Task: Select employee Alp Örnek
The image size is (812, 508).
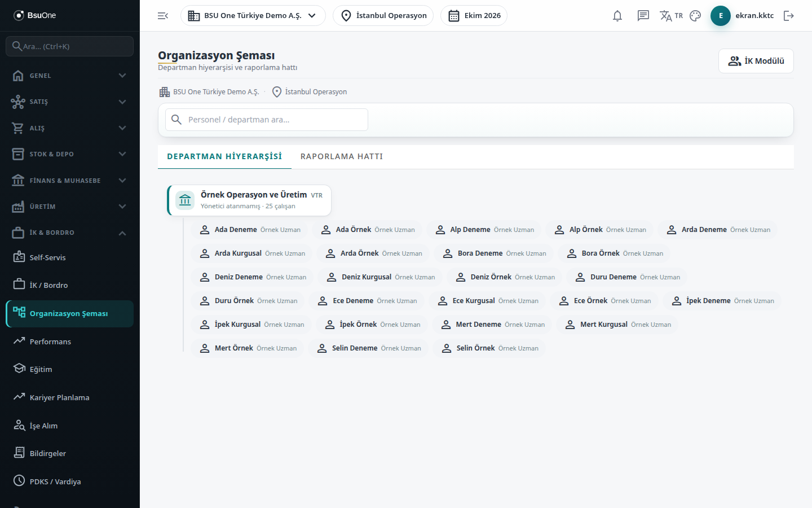Action: [x=600, y=230]
